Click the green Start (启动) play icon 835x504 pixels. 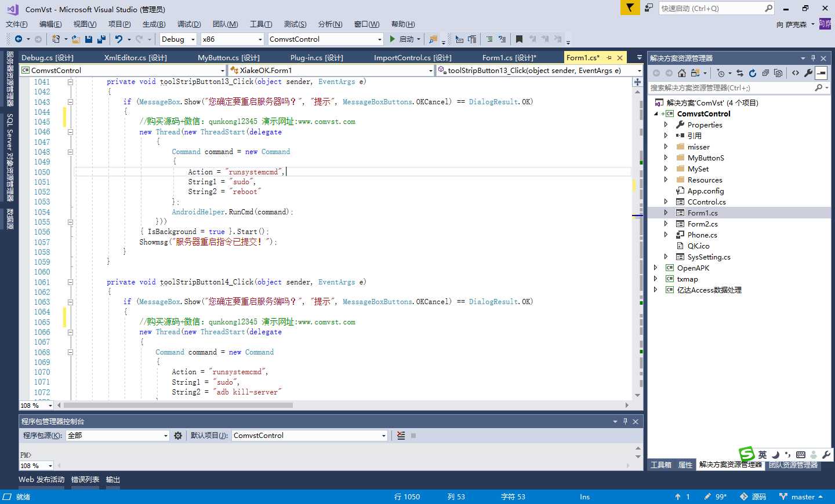(393, 39)
